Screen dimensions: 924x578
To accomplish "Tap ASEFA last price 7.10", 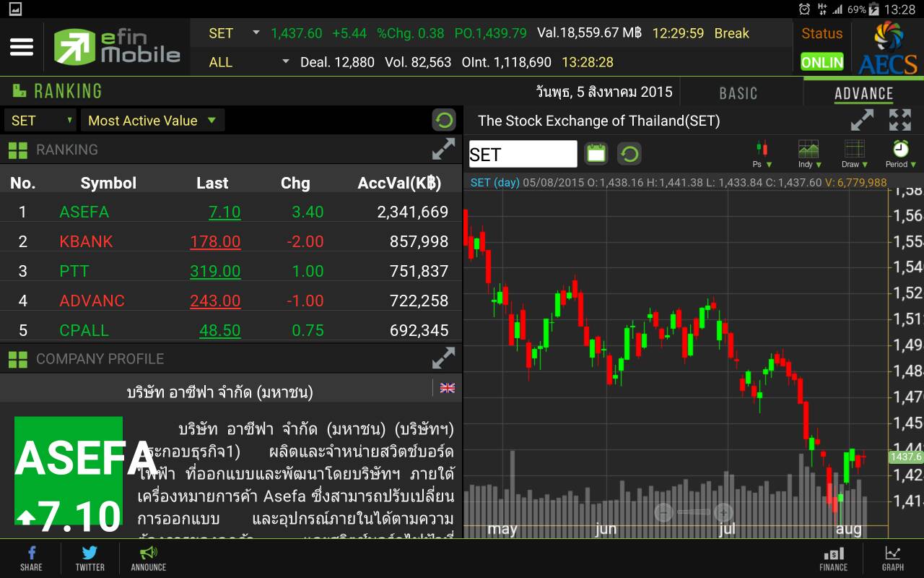I will [x=225, y=212].
